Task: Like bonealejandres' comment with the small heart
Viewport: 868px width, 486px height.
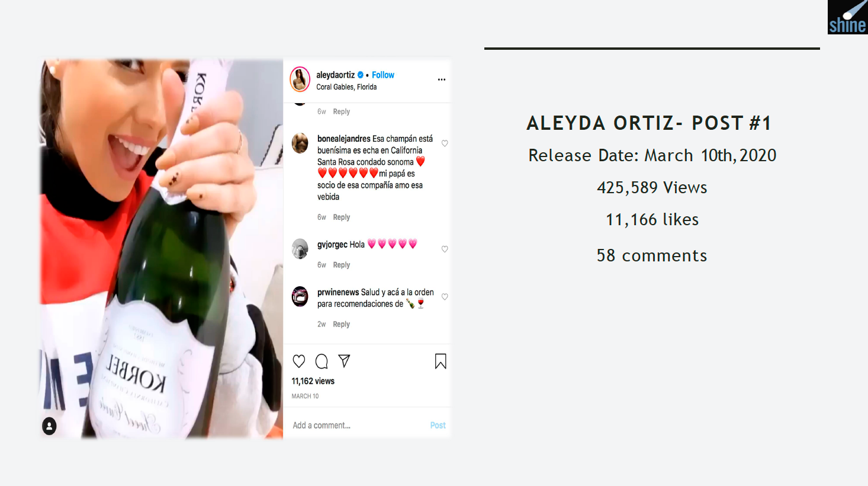Action: tap(445, 143)
